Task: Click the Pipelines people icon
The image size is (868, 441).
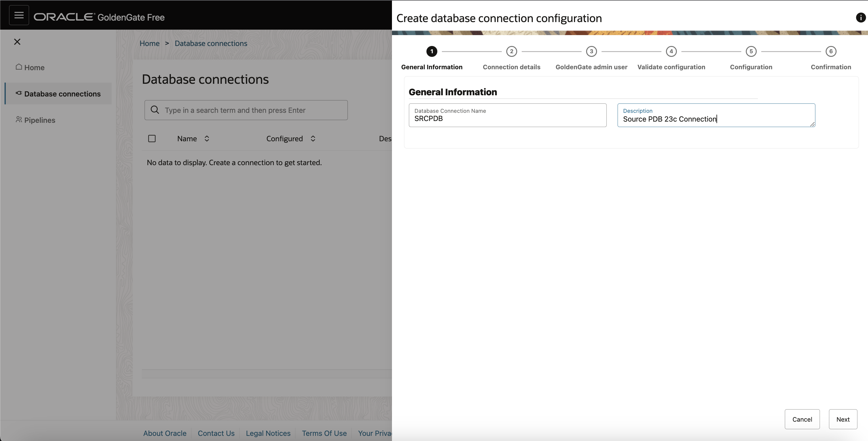Action: 19,119
